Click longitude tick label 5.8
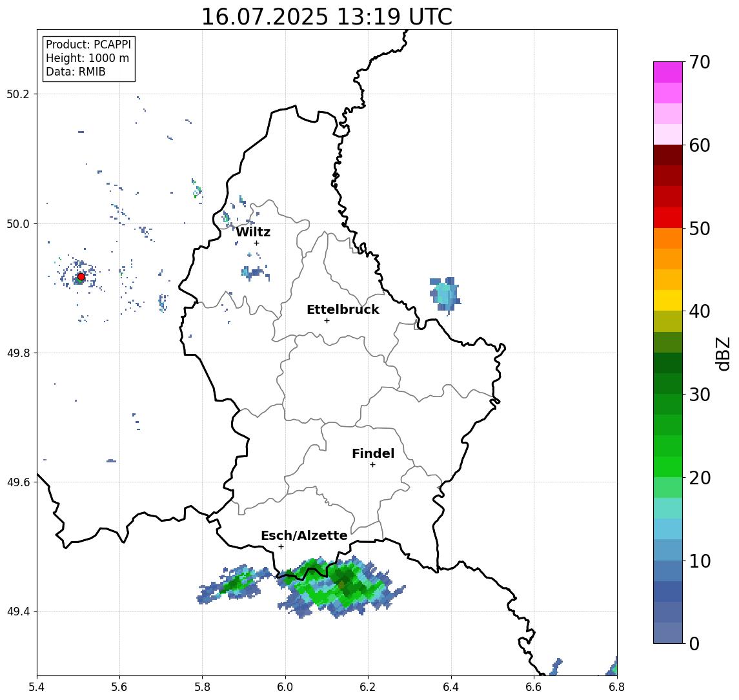739x700 pixels. click(x=202, y=687)
